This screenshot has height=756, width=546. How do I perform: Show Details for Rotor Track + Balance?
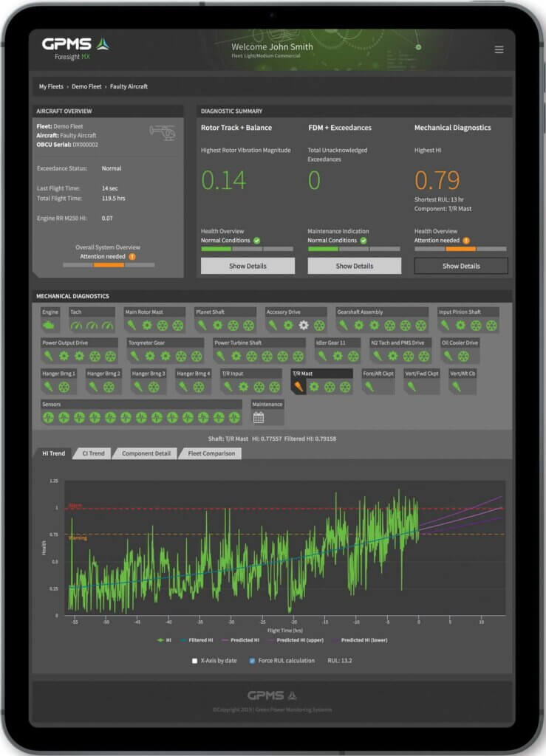tap(248, 266)
